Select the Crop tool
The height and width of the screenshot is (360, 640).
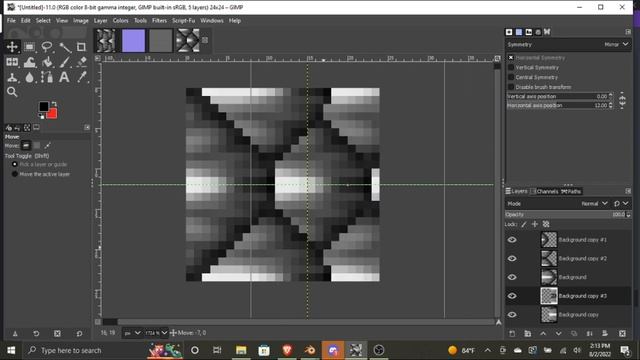82,47
